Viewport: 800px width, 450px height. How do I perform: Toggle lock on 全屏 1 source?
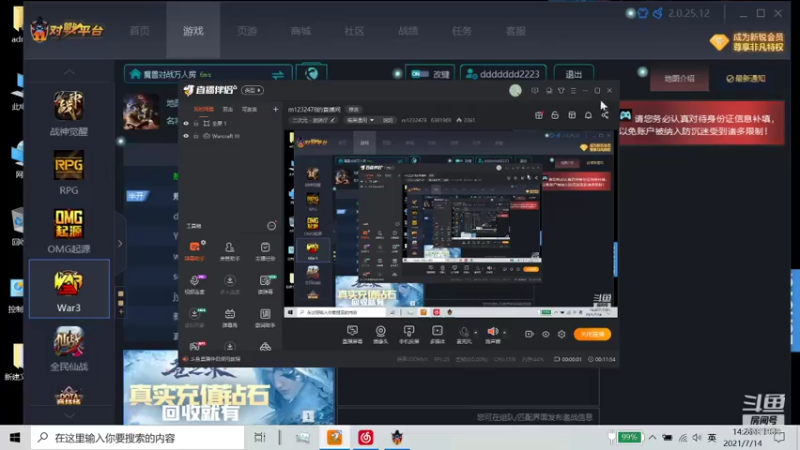[x=196, y=123]
